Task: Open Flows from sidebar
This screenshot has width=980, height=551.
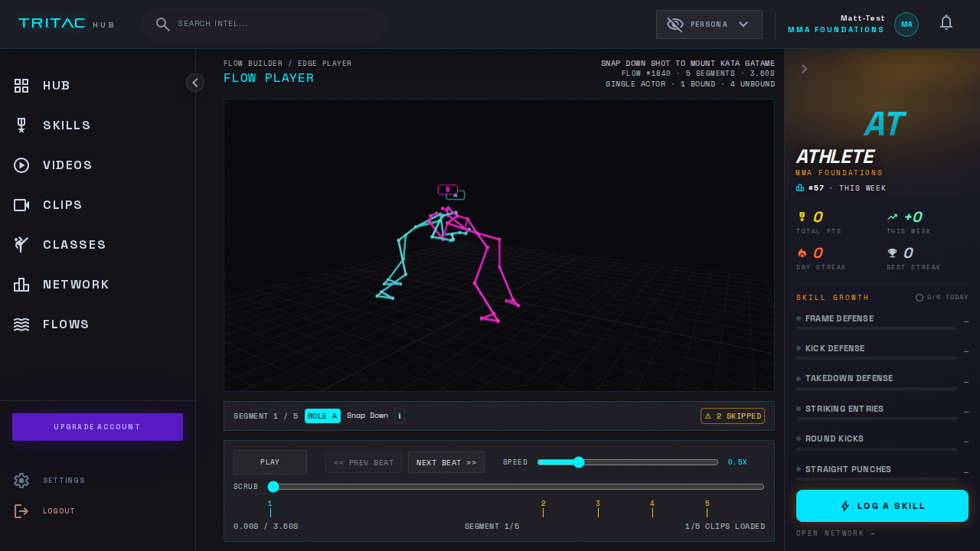Action: [x=97, y=324]
